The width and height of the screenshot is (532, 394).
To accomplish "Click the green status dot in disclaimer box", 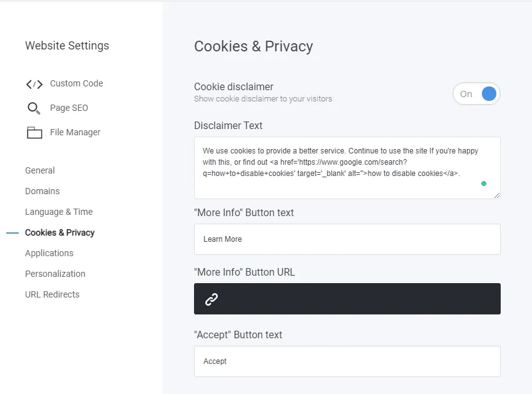I will (484, 183).
